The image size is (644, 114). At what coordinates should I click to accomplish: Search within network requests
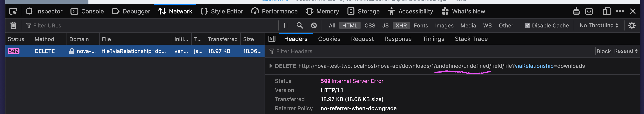point(300,25)
